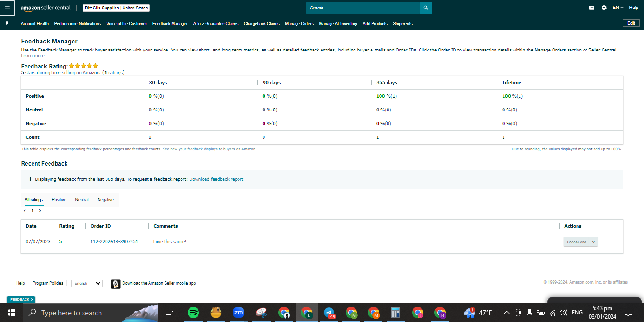Open the Windows Start menu
This screenshot has height=322, width=644.
(11, 313)
